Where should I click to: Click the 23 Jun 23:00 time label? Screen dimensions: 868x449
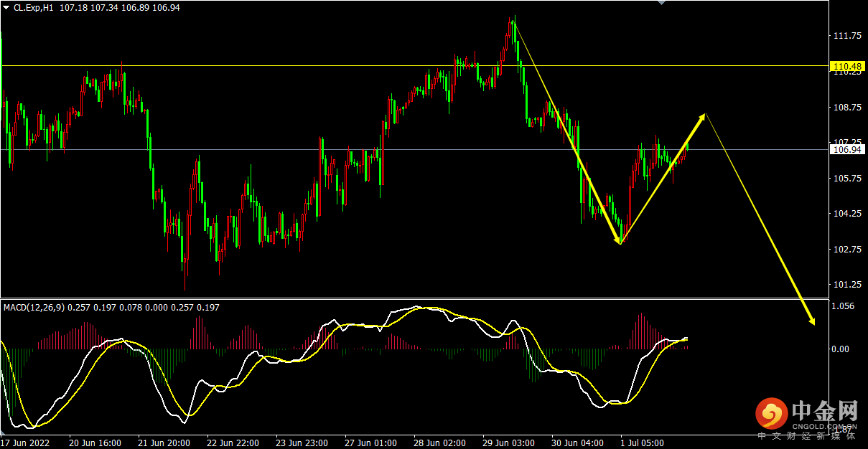(x=302, y=443)
